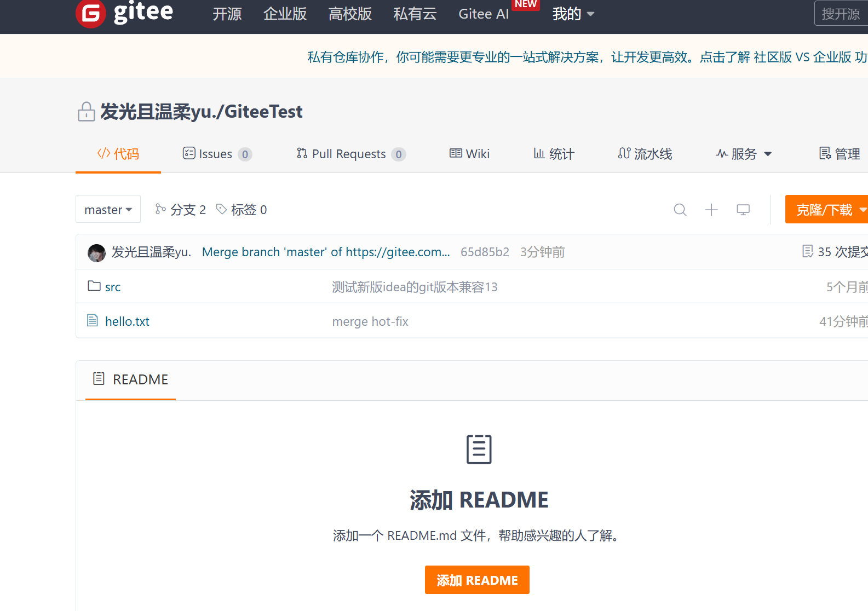Open the merge hot-fix commit message
The image size is (868, 611).
point(370,321)
